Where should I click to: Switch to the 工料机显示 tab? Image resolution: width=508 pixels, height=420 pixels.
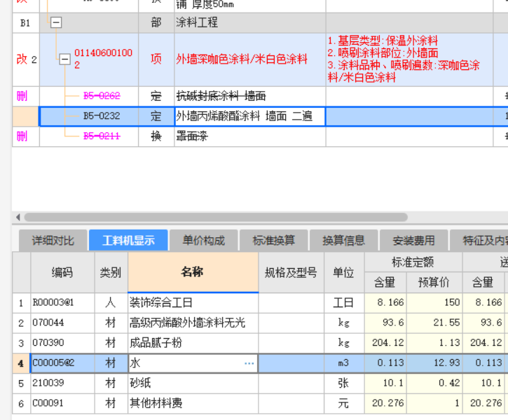(128, 240)
